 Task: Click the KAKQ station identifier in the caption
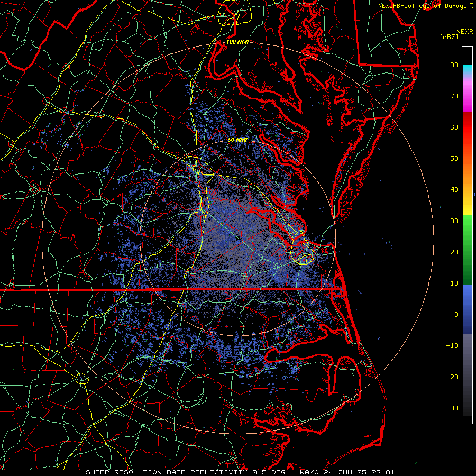[309, 472]
